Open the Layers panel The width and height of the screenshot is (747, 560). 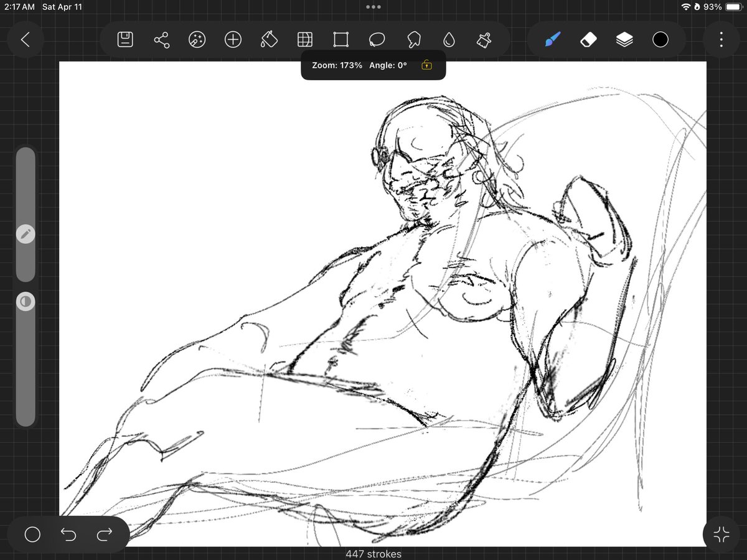pyautogui.click(x=624, y=39)
